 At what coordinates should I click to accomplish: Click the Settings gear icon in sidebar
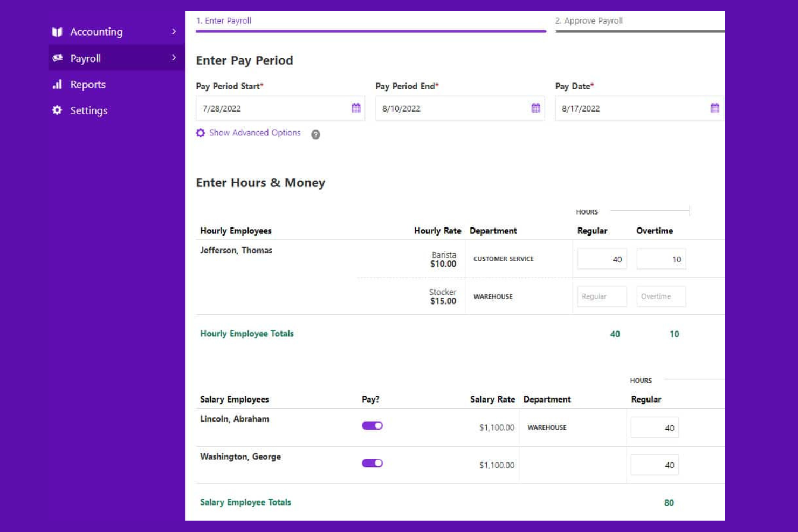pos(58,110)
